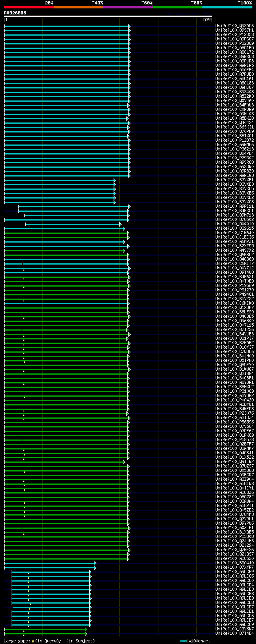Click UniRef100_Q7V564 label
The width and height of the screenshot is (256, 644).
click(234, 427)
